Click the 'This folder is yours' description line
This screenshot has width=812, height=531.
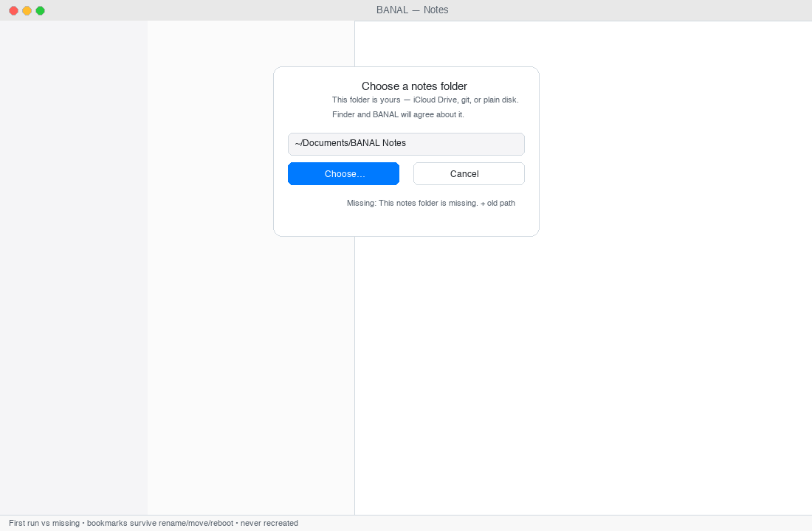[425, 100]
